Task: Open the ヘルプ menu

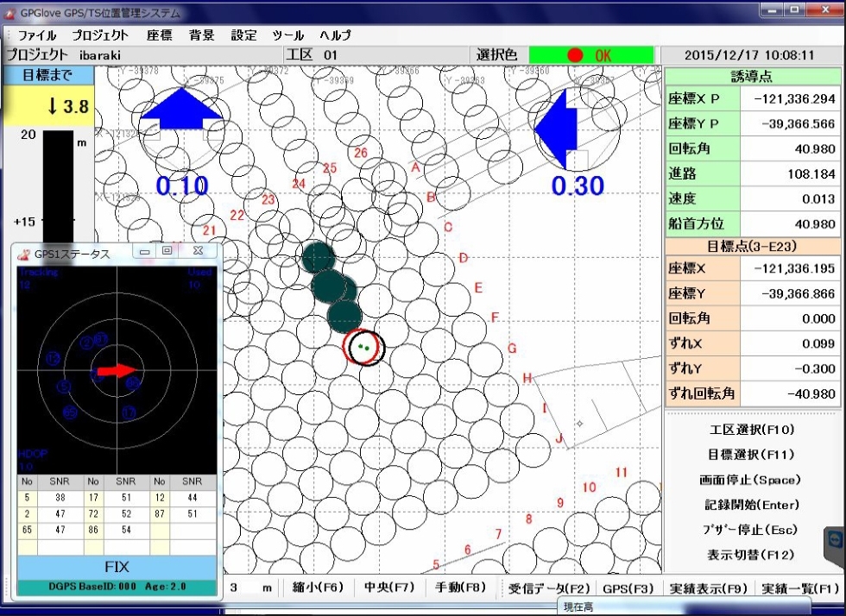Action: click(x=335, y=35)
